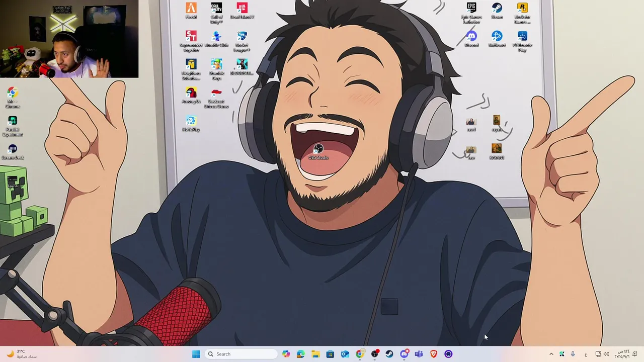Viewport: 644px width, 362px height.
Task: Open the Battle.net desktop icon
Action: point(497,39)
